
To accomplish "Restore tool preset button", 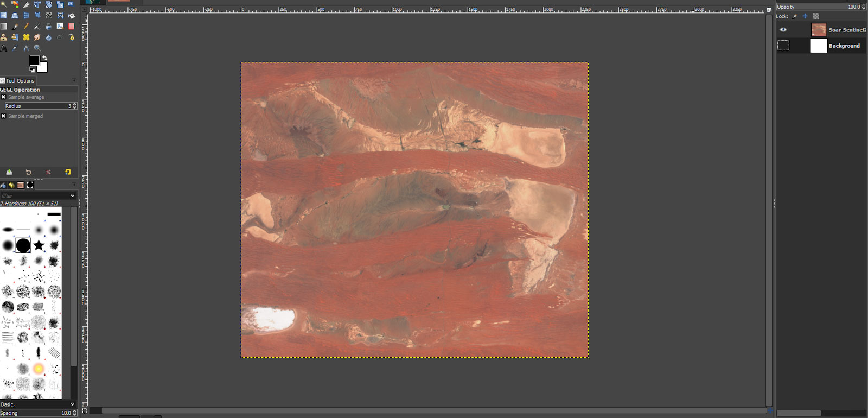I will click(x=29, y=172).
